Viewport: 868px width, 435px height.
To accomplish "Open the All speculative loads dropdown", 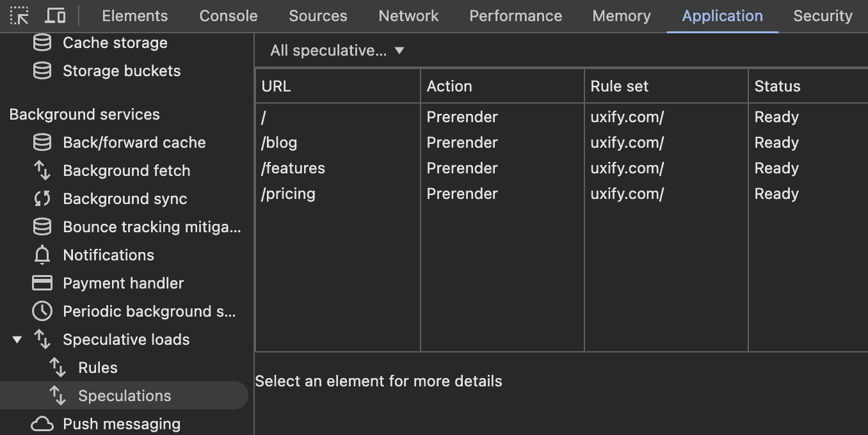I will 335,50.
